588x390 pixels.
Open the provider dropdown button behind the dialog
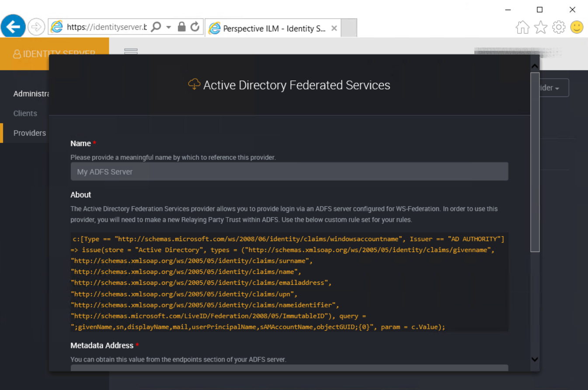[x=553, y=88]
